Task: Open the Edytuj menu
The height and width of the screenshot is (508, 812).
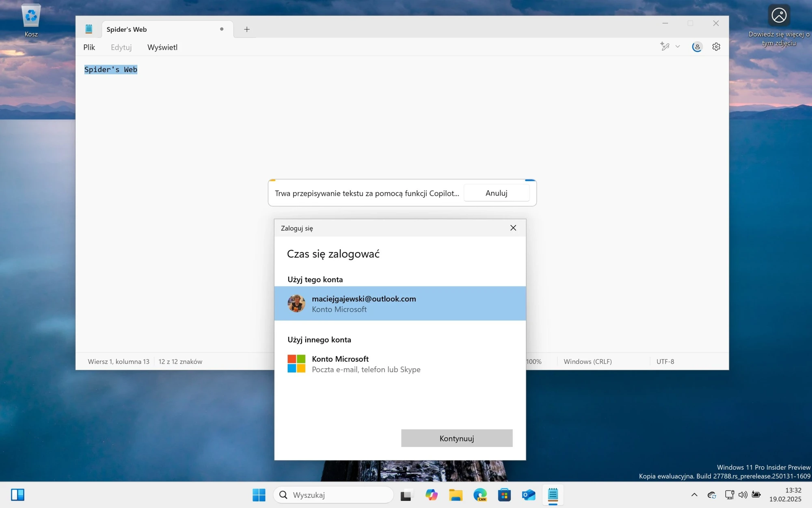Action: pos(121,47)
